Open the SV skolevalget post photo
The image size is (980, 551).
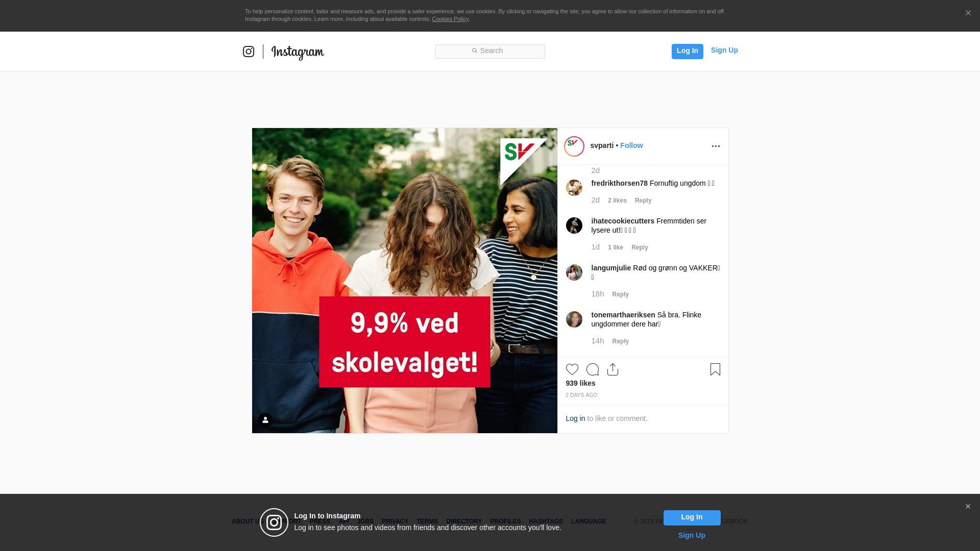(405, 281)
